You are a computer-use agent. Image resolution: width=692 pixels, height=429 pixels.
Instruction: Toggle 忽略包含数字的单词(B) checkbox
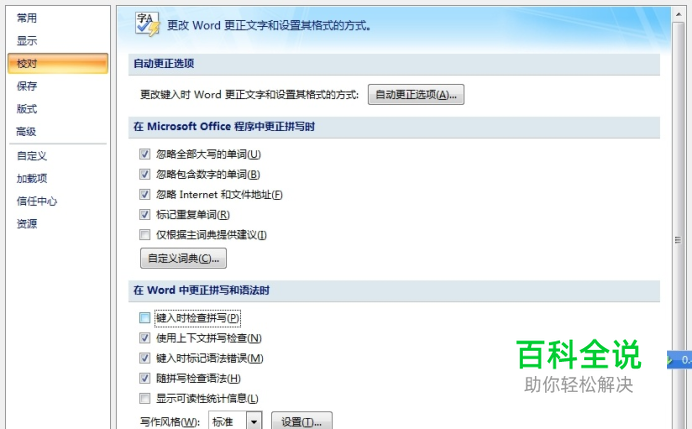[145, 174]
